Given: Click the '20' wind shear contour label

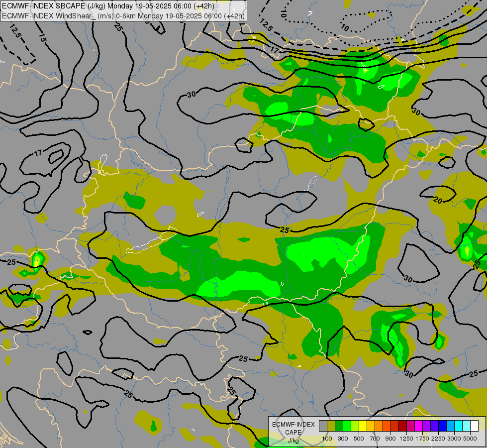Looking at the screenshot, I should pos(438,200).
